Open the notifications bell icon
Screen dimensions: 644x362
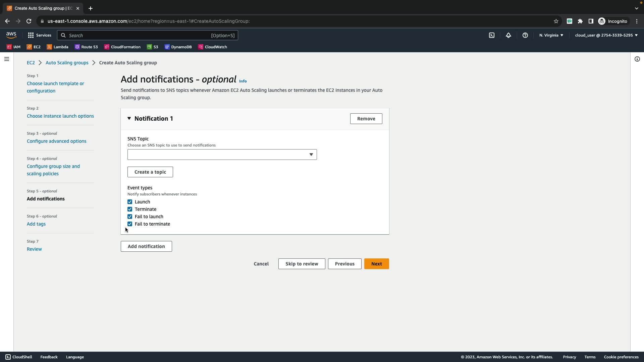[x=508, y=35]
